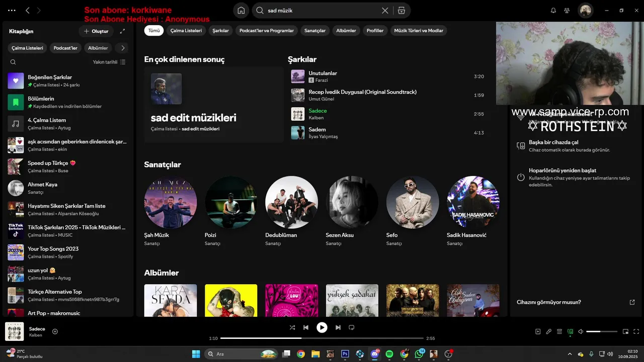Add Sadece to Liked Songs plus icon

[55, 331]
